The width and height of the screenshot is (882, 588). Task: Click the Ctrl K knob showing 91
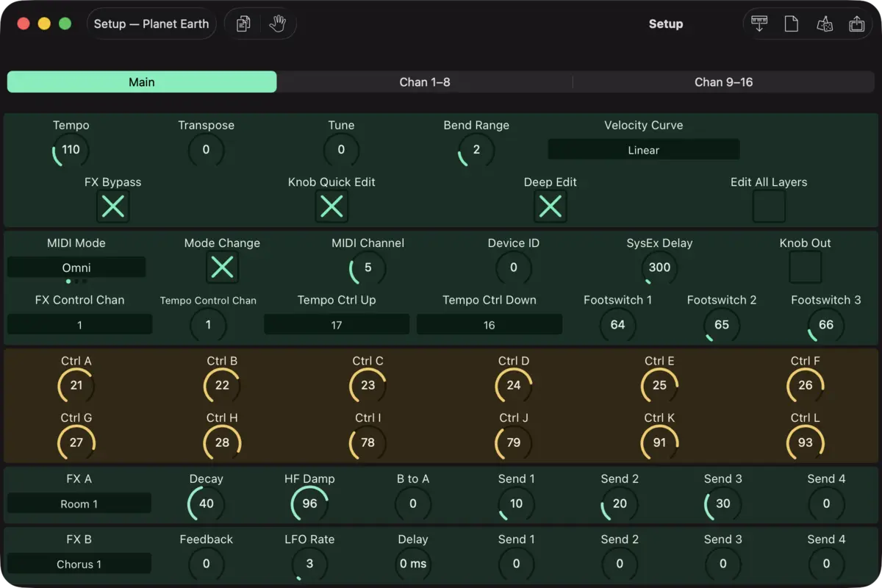659,442
